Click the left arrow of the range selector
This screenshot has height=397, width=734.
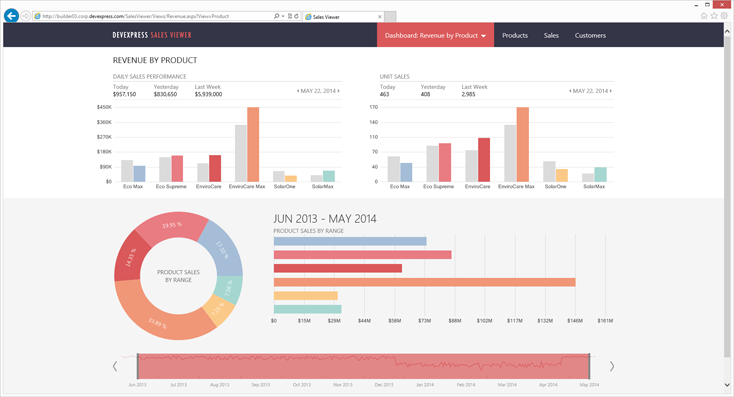[x=115, y=367]
